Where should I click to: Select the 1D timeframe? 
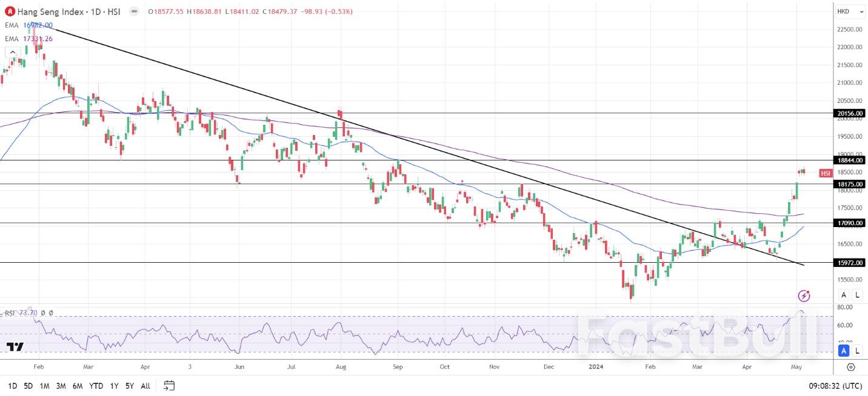[x=12, y=386]
